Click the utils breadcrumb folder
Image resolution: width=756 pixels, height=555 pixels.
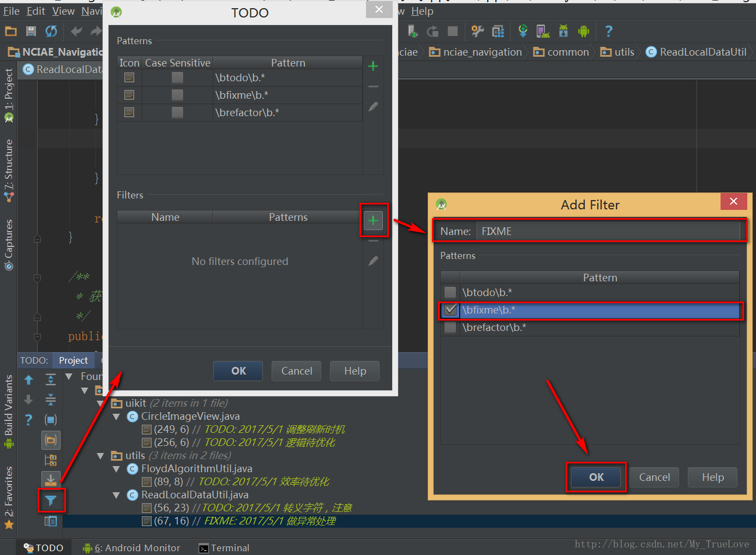(617, 52)
